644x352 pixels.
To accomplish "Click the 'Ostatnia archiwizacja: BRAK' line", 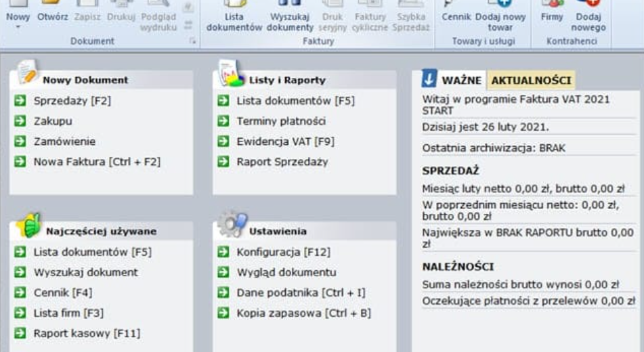I will (494, 148).
